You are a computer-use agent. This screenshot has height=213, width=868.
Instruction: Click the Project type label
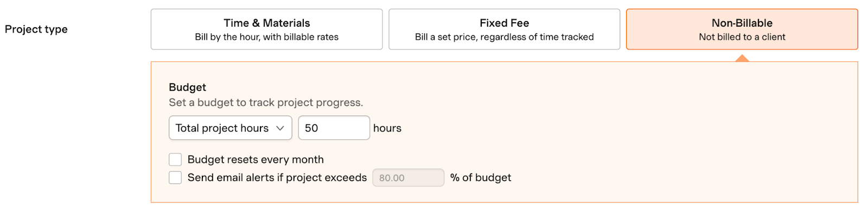(x=36, y=29)
